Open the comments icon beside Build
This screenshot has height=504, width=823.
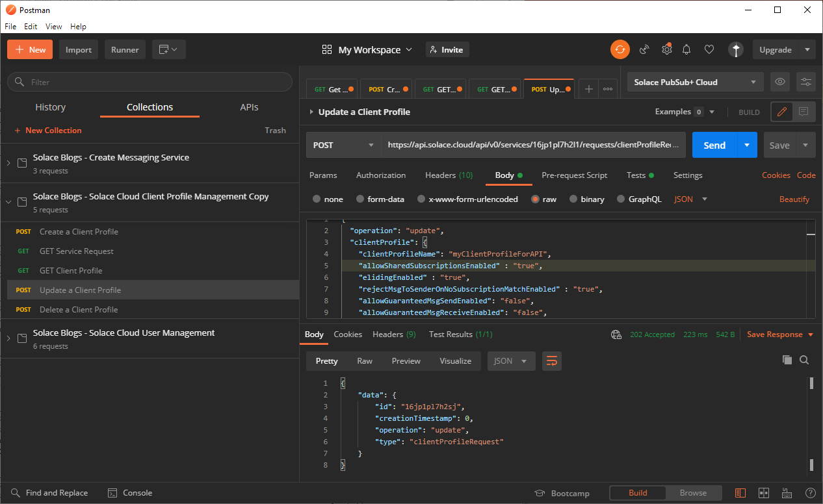tap(803, 112)
